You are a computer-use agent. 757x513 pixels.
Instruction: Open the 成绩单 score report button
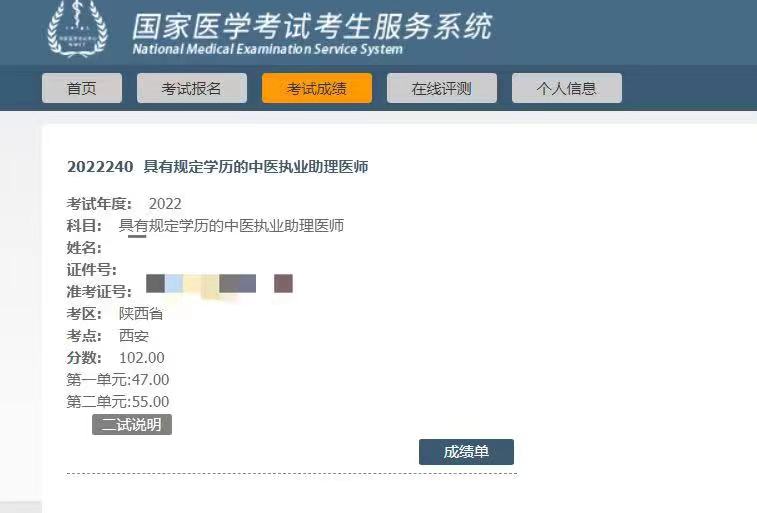(466, 452)
